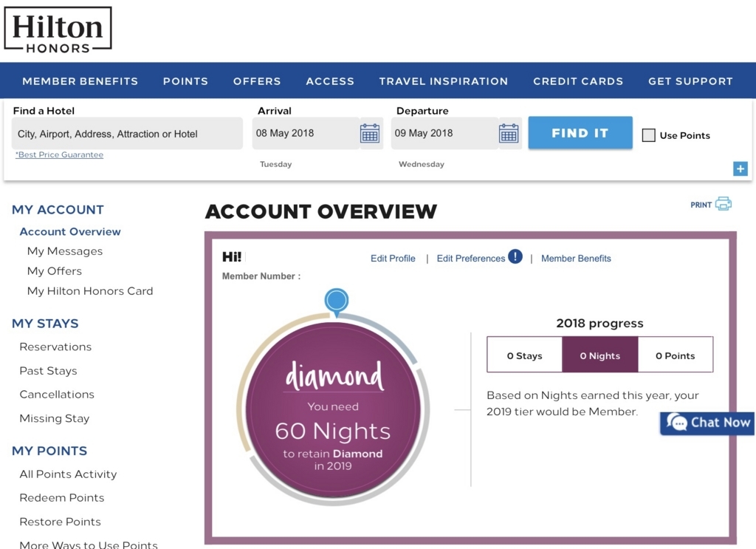Click the purple diamond tier circle

[x=333, y=410]
